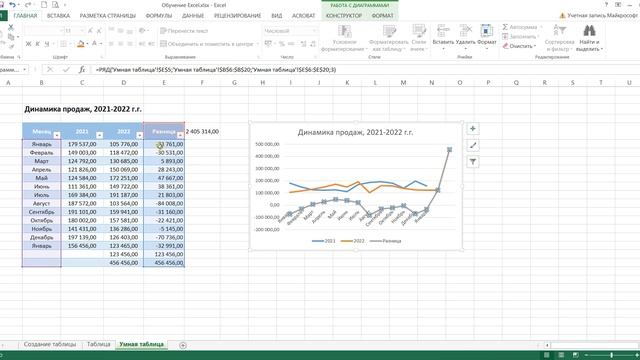Open the РАЗМЕТКА СТРАНИЦЫ tab
The image size is (640, 360).
(108, 16)
